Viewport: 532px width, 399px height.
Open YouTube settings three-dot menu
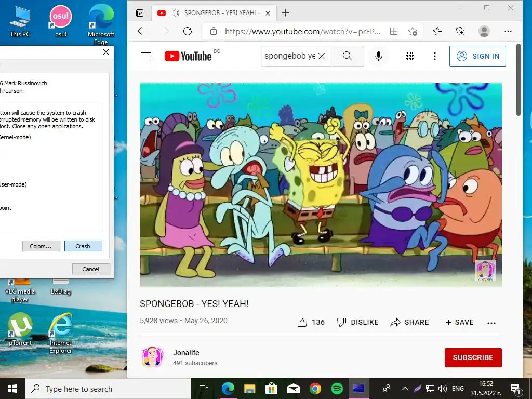pyautogui.click(x=435, y=56)
